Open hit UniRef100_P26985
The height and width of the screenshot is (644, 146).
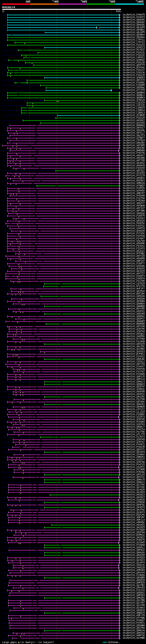pos(133,85)
